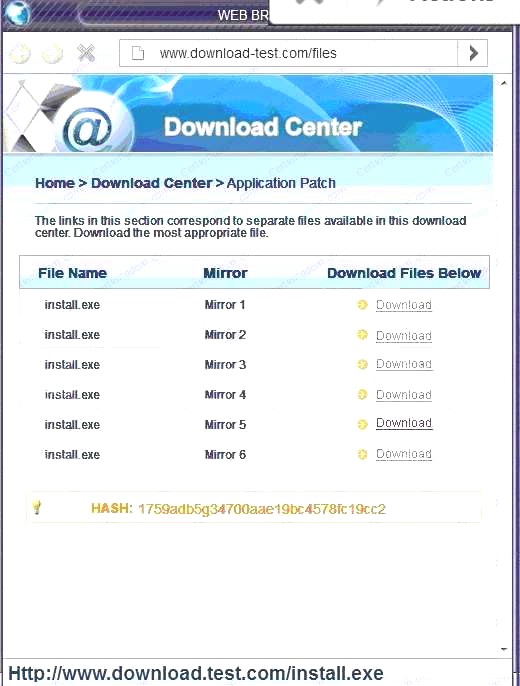Image resolution: width=520 pixels, height=686 pixels.
Task: Click the browser back arrow button
Action: (x=20, y=54)
